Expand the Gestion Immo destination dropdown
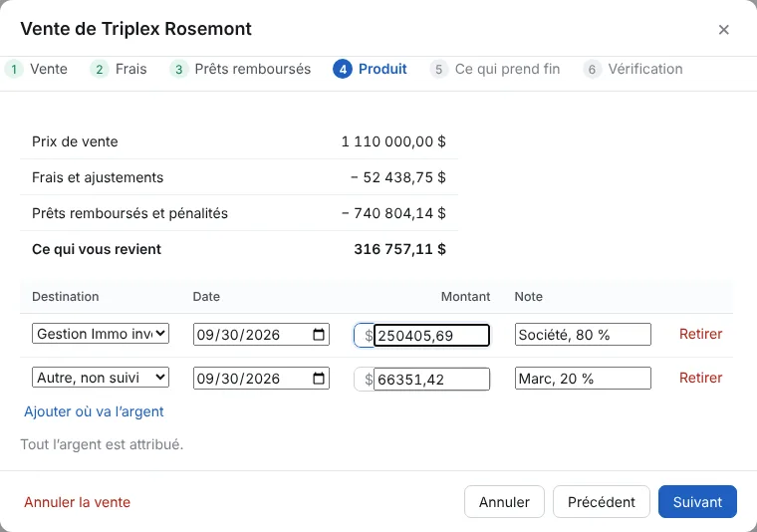The width and height of the screenshot is (757, 532). click(x=101, y=334)
